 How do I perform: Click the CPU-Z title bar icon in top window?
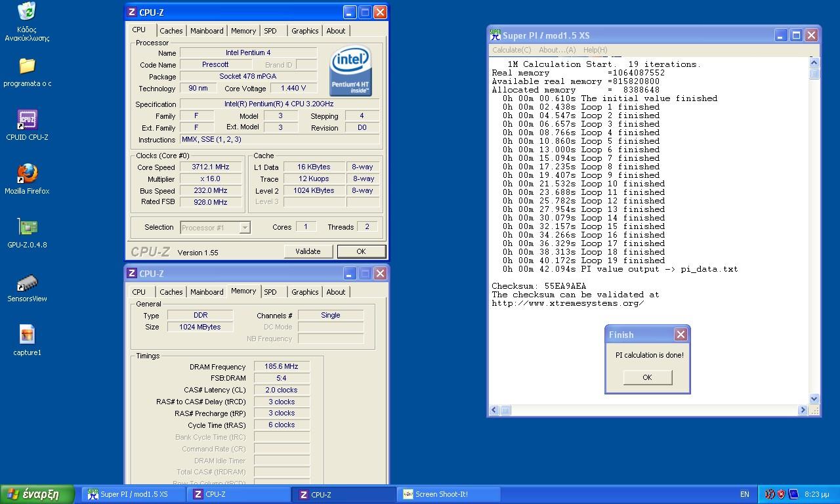point(133,12)
